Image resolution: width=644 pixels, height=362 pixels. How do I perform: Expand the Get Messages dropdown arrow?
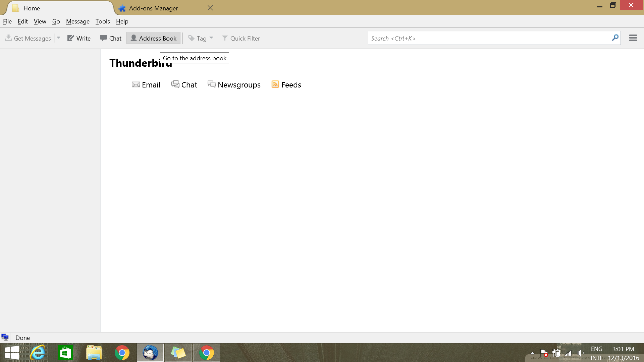pos(59,38)
